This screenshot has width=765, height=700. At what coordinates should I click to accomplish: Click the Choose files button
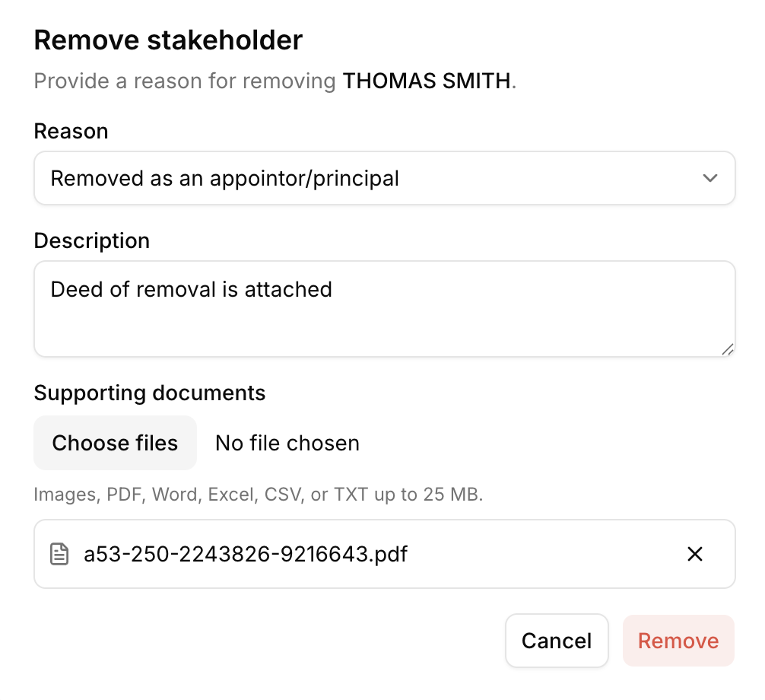(115, 443)
